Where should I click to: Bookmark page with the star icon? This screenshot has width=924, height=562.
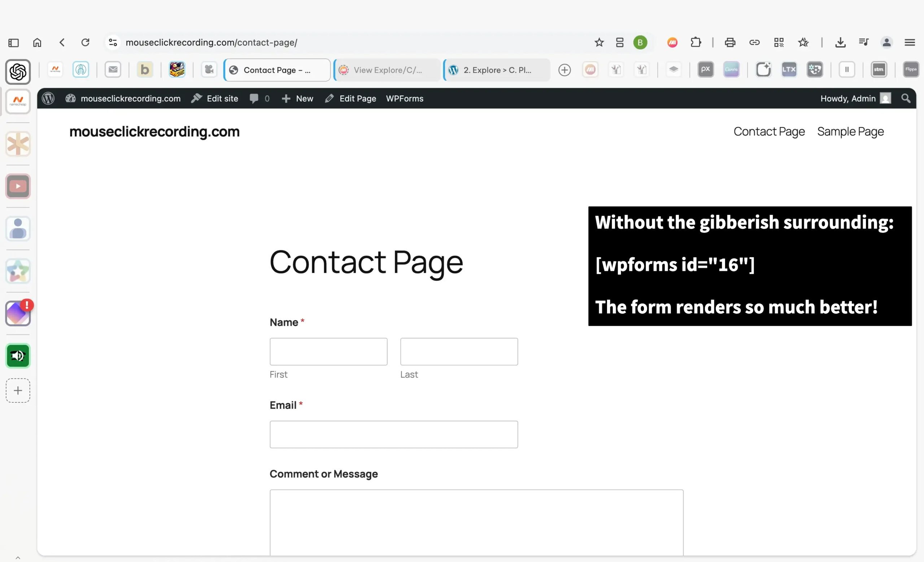[x=599, y=42]
